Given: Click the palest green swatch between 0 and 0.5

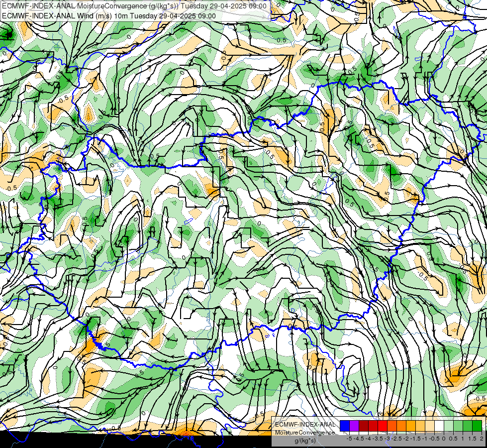Looking at the screenshot, I should [449, 426].
